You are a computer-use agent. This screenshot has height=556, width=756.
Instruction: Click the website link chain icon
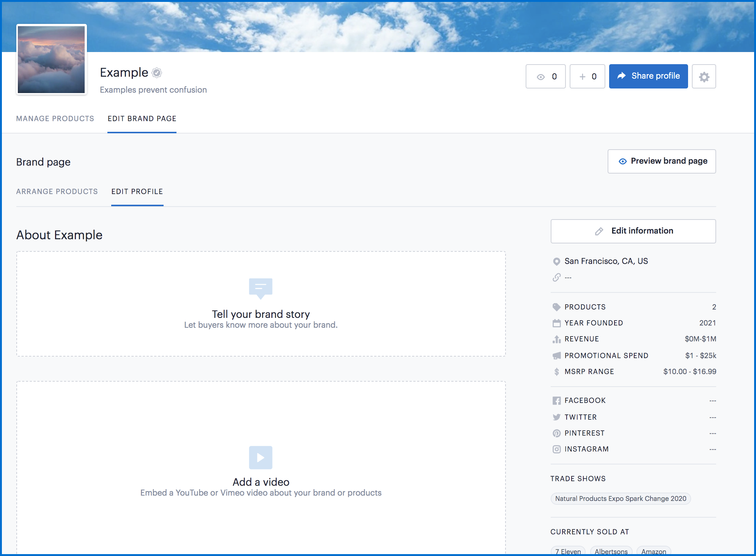coord(556,278)
